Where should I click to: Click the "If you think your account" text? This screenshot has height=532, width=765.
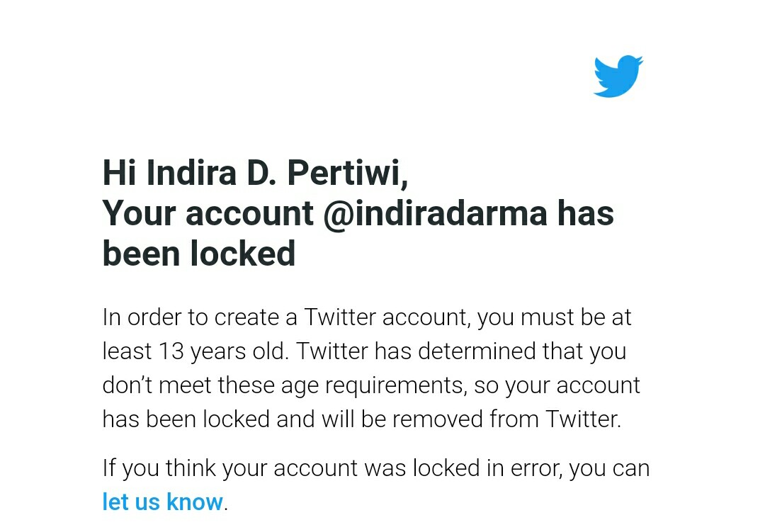pos(229,468)
